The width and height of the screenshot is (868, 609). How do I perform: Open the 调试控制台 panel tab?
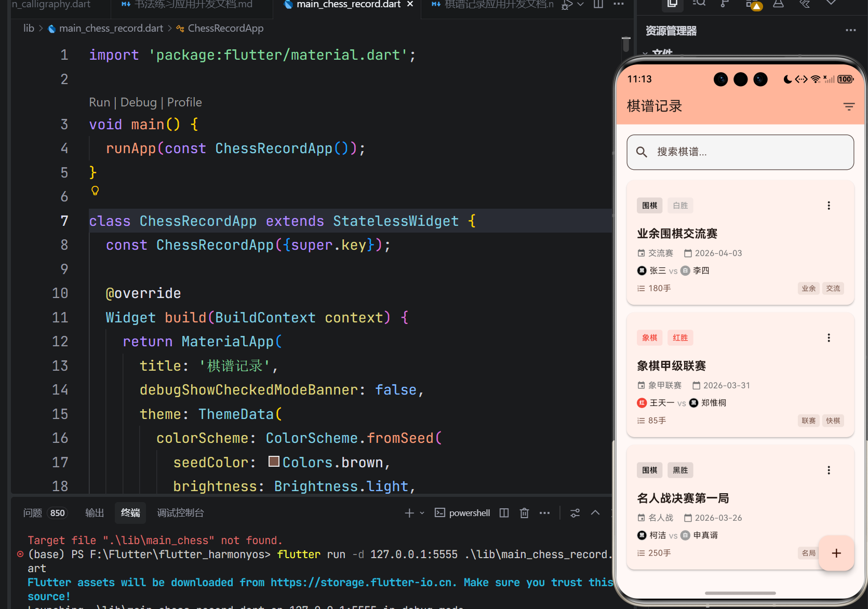[180, 513]
